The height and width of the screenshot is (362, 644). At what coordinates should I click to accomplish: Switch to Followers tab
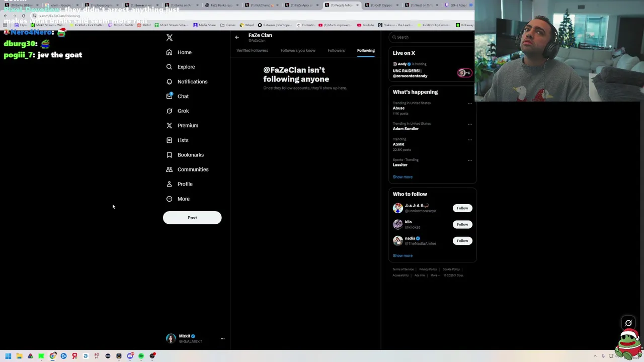click(x=336, y=50)
